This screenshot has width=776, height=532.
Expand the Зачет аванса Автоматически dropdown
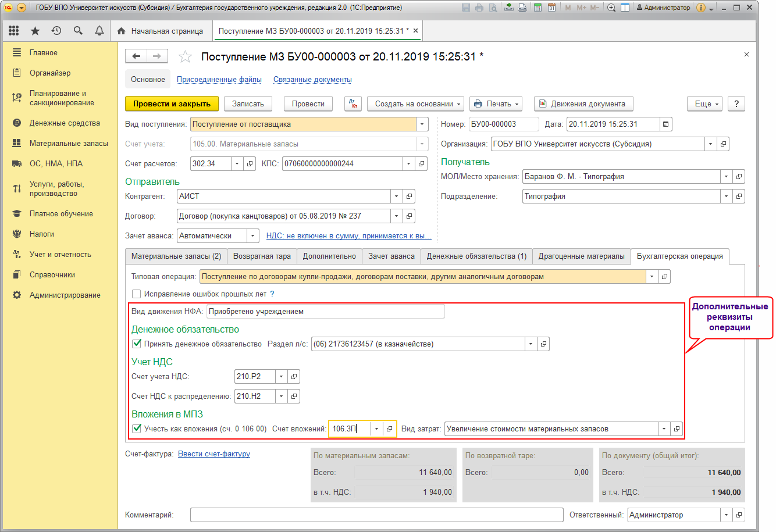click(x=253, y=235)
